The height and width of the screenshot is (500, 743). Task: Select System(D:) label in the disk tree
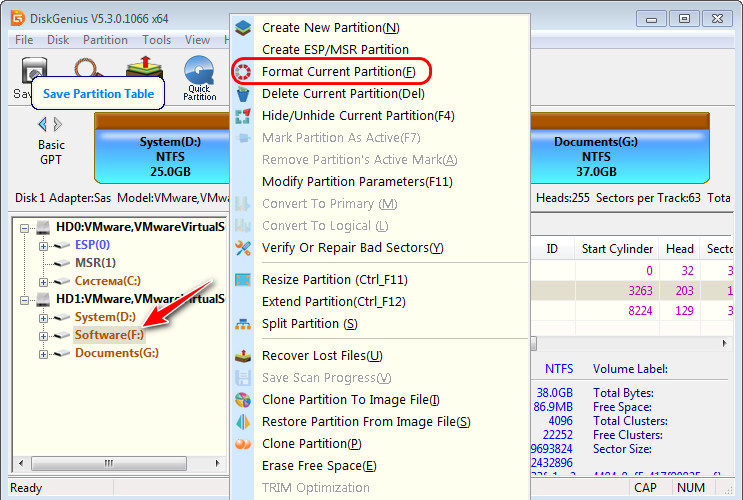[x=105, y=317]
